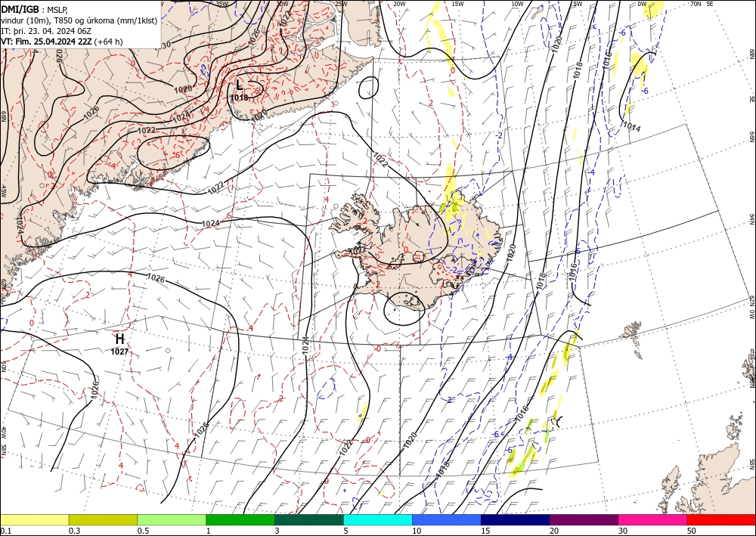Click the 1014 isobar label
756x536 pixels.
[x=631, y=126]
